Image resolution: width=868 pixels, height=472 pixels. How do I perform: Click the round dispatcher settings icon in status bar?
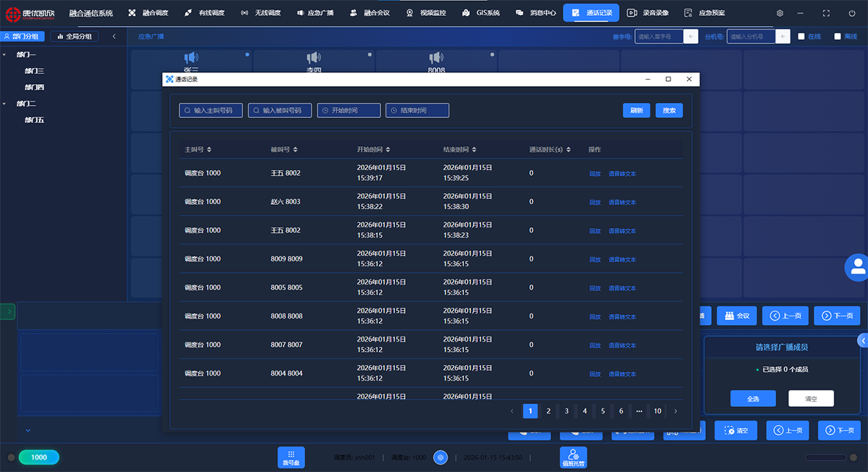[x=440, y=458]
